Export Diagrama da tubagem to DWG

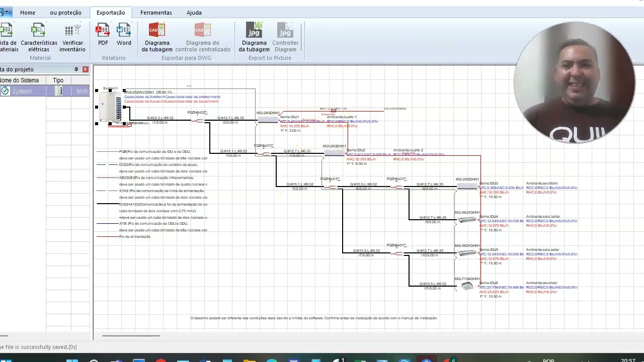coord(157,37)
